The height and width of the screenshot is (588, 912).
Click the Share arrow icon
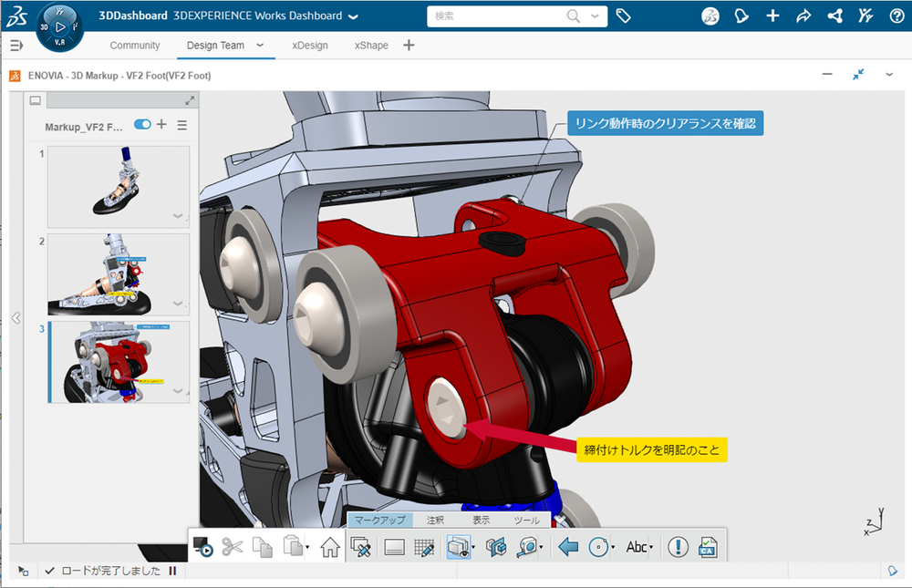(x=803, y=15)
